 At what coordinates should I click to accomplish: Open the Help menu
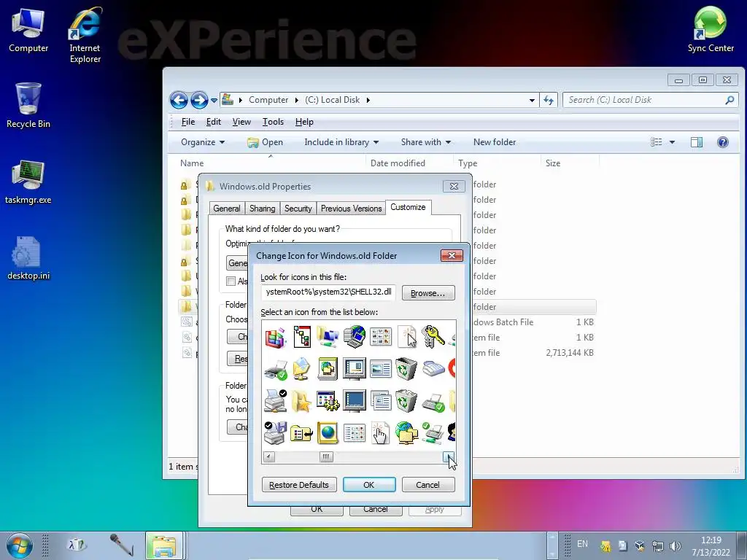304,122
